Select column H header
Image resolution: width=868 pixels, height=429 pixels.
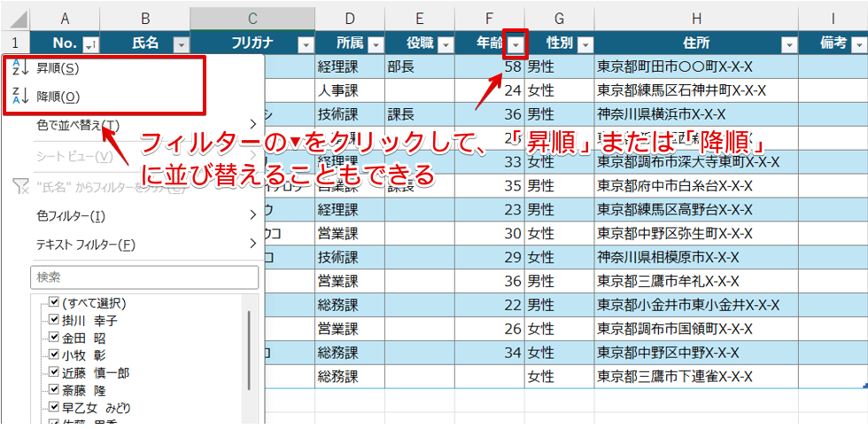click(x=696, y=19)
